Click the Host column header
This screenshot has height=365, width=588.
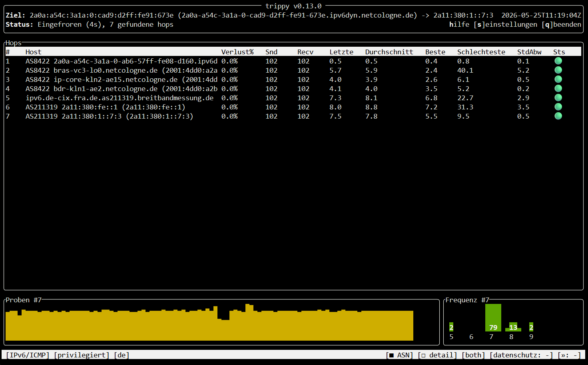pos(34,52)
